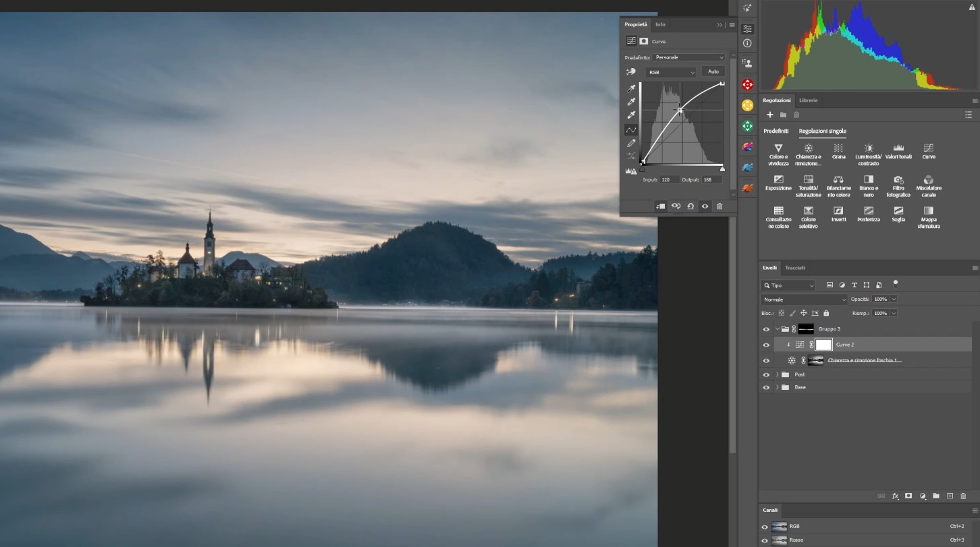Open the Librerie tab
The width and height of the screenshot is (980, 547).
808,100
